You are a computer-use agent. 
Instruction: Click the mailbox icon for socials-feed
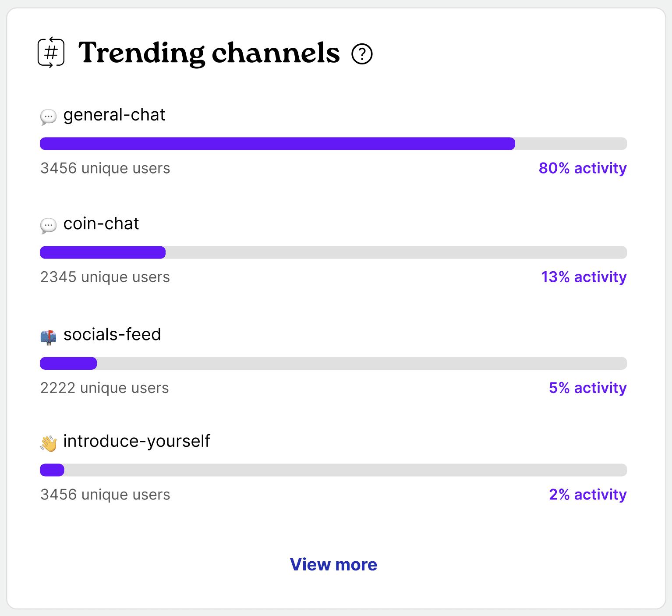coord(48,336)
